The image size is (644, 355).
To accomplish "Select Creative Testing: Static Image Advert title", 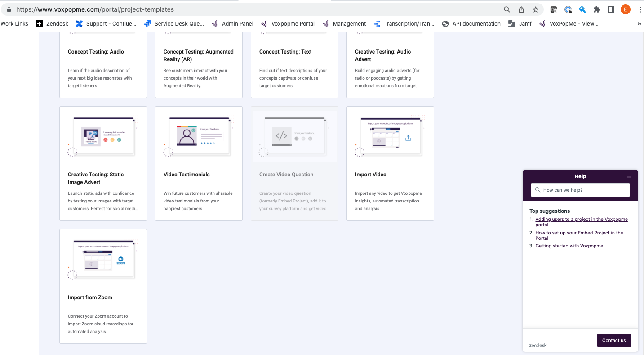I will tap(96, 178).
